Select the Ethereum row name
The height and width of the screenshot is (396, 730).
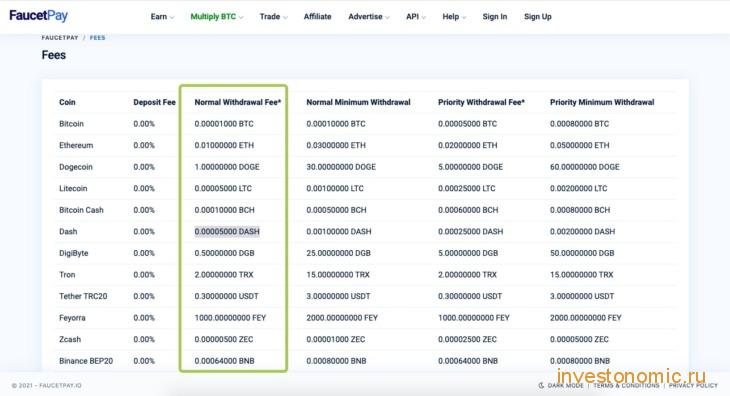(x=76, y=145)
